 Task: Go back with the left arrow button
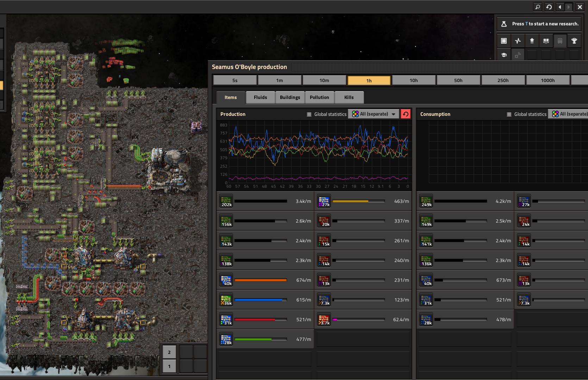[560, 7]
